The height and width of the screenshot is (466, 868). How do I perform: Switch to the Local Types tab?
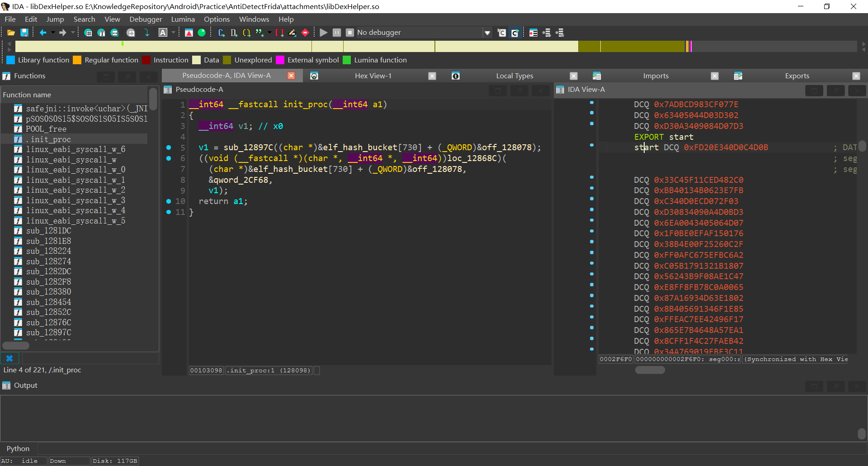pyautogui.click(x=514, y=76)
